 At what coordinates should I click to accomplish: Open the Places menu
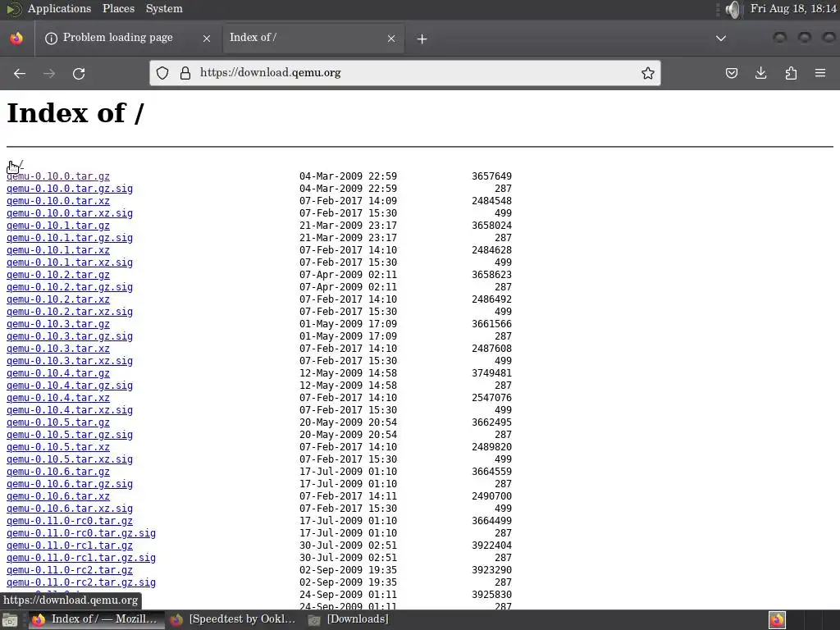point(118,8)
